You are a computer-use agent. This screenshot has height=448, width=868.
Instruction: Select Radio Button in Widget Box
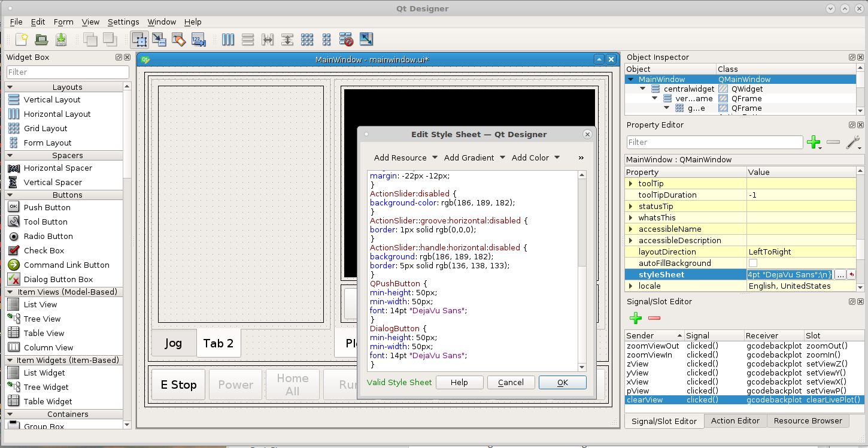pyautogui.click(x=48, y=236)
